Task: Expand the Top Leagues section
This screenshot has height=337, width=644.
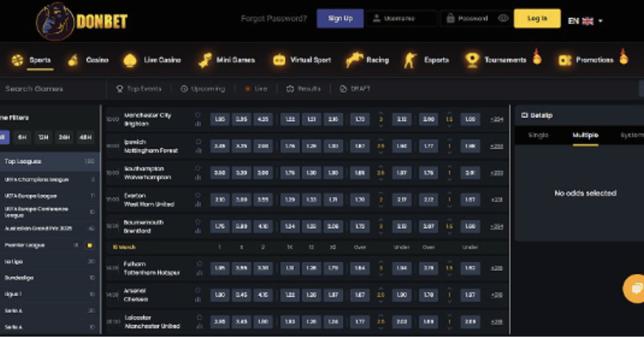Action: click(x=49, y=162)
